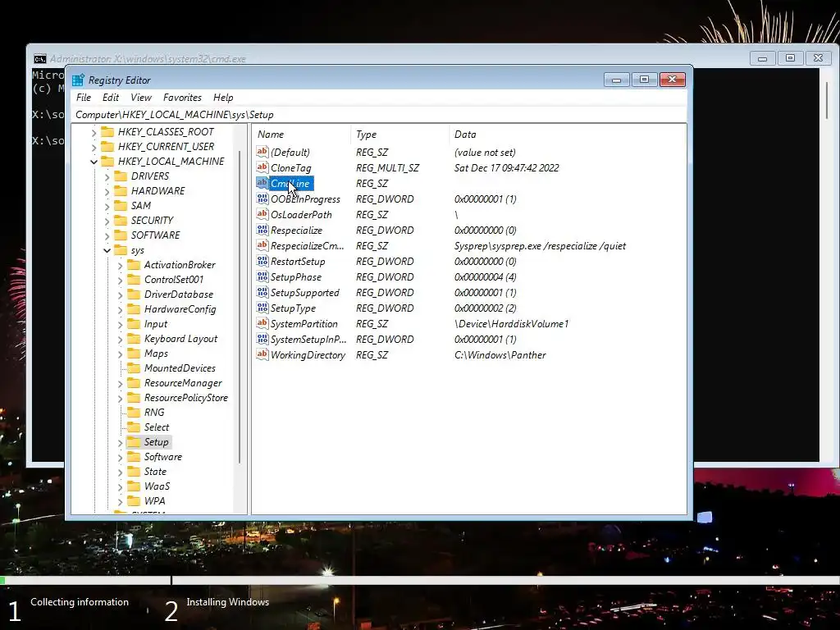Click the HKEY_CLASSES_ROOT folder icon
This screenshot has height=630, width=840.
coord(107,131)
